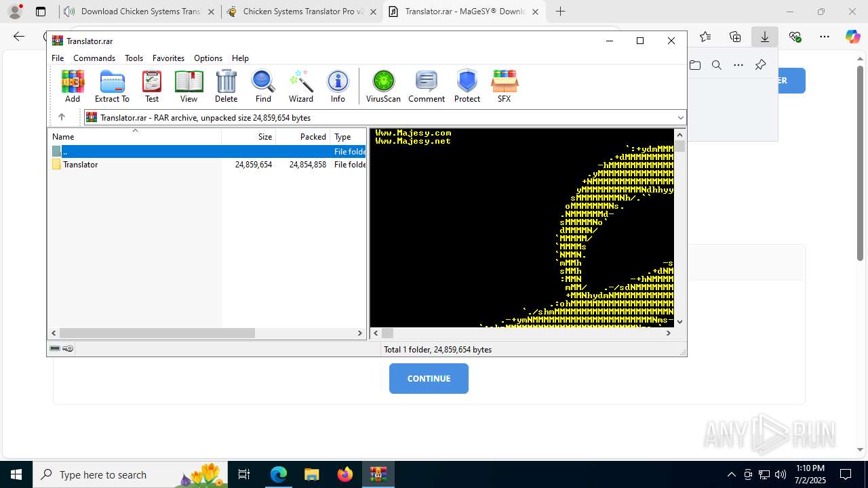Pin the downloads panel

[760, 65]
